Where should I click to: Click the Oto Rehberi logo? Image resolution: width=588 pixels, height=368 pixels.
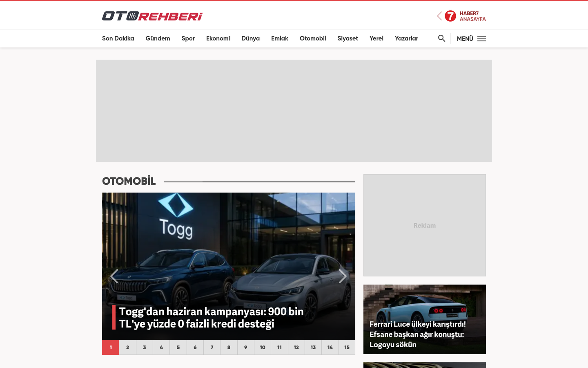(x=152, y=16)
